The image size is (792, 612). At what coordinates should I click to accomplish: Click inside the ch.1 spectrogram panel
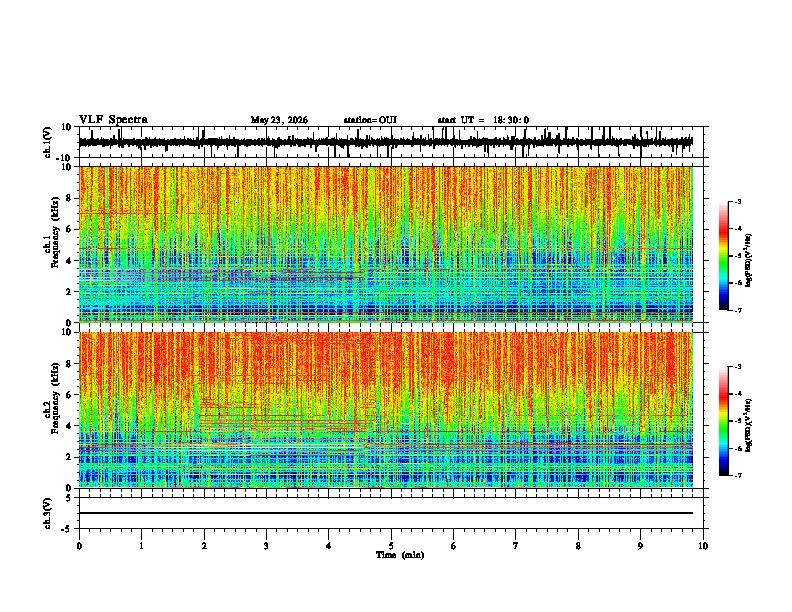pos(385,244)
